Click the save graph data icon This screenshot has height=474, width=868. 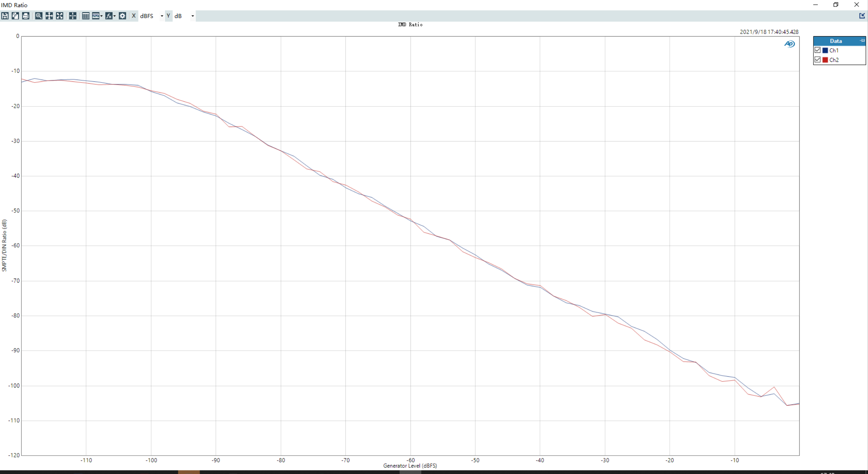coord(5,16)
